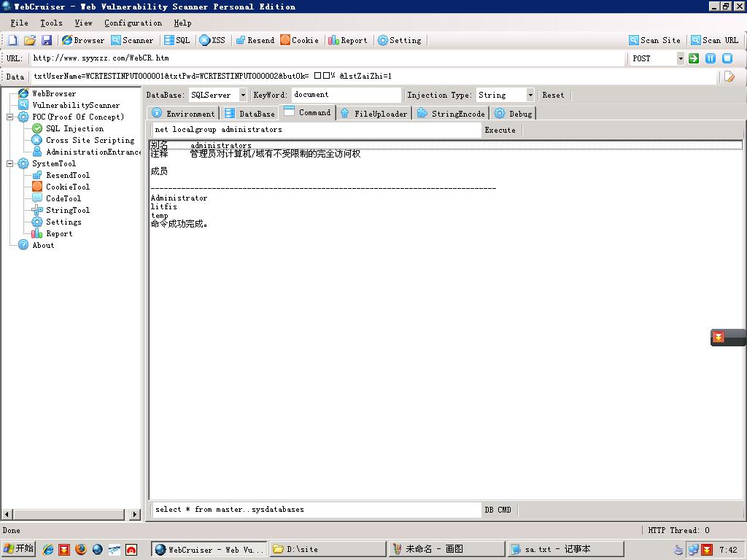Open the Configuration menu

[x=133, y=23]
